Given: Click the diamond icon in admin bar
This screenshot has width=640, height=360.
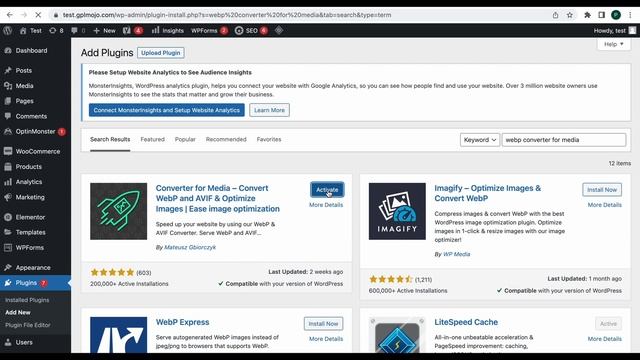Looking at the screenshot, I should [x=279, y=30].
